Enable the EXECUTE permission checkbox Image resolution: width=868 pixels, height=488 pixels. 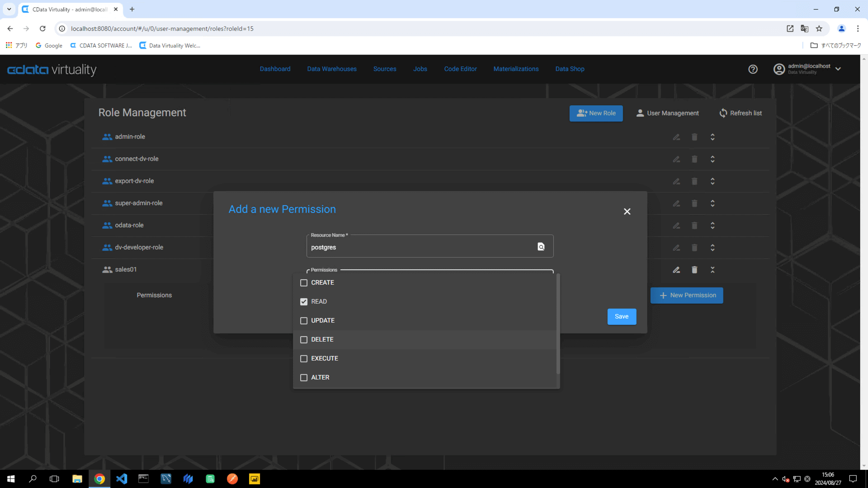coord(304,359)
